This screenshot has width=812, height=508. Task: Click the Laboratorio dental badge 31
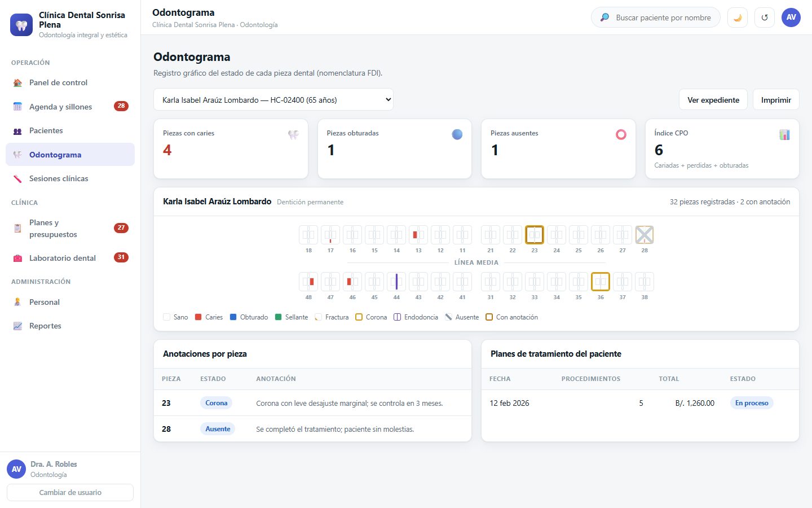tap(121, 257)
